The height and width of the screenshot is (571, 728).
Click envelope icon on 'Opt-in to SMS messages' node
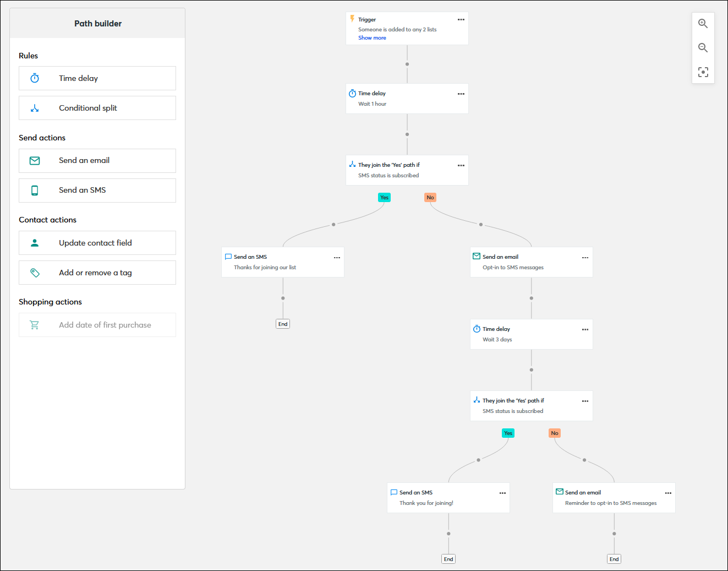point(477,256)
